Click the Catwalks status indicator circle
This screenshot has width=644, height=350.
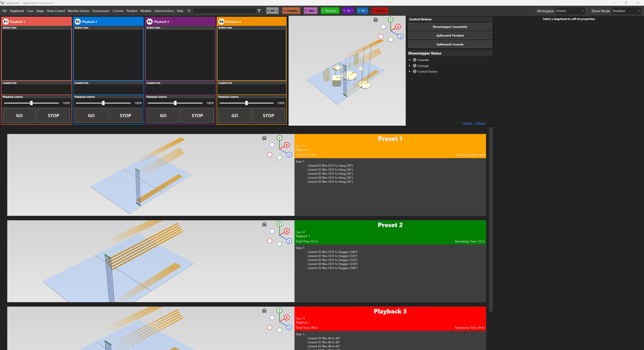click(415, 60)
